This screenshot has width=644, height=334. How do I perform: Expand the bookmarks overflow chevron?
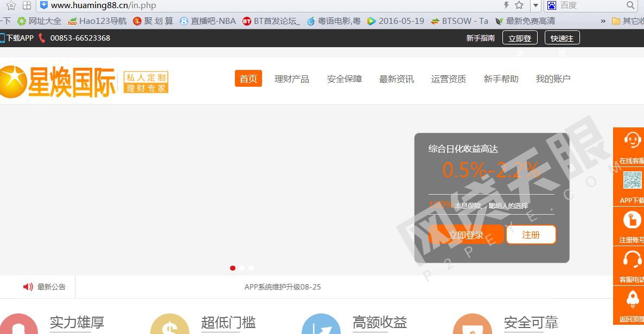603,21
